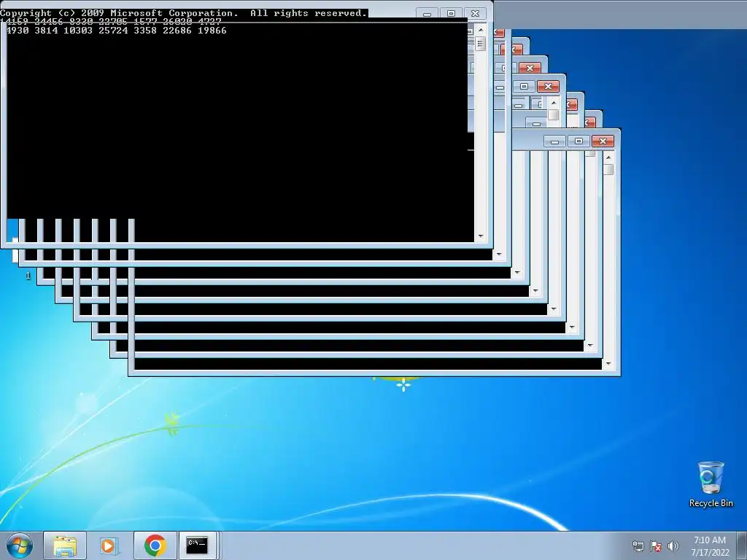Click the volume speaker tray icon
The image size is (747, 560).
[673, 546]
